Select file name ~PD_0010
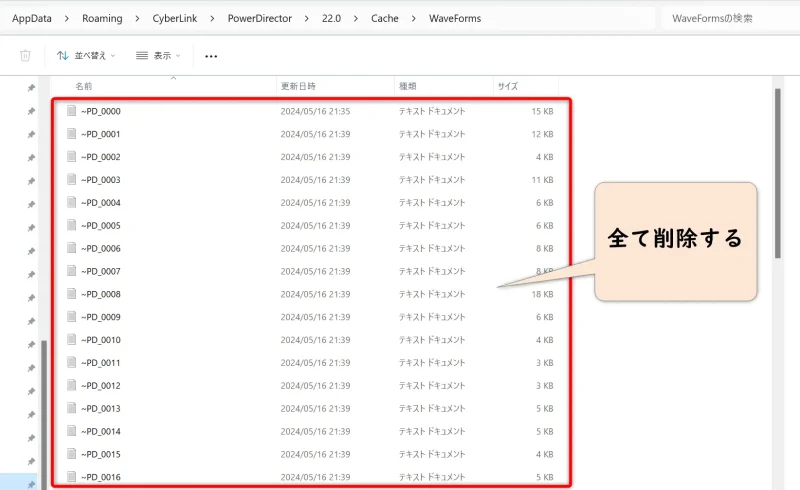The image size is (800, 490). [101, 340]
